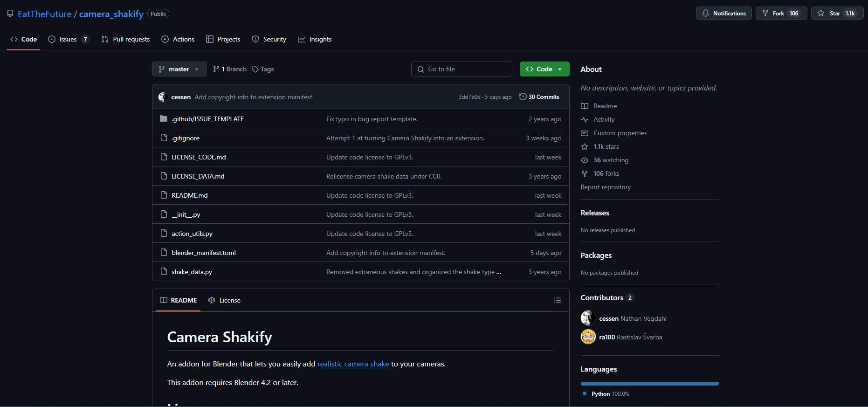
Task: Click the file icon beside blender_manifest.toml
Action: (x=164, y=253)
